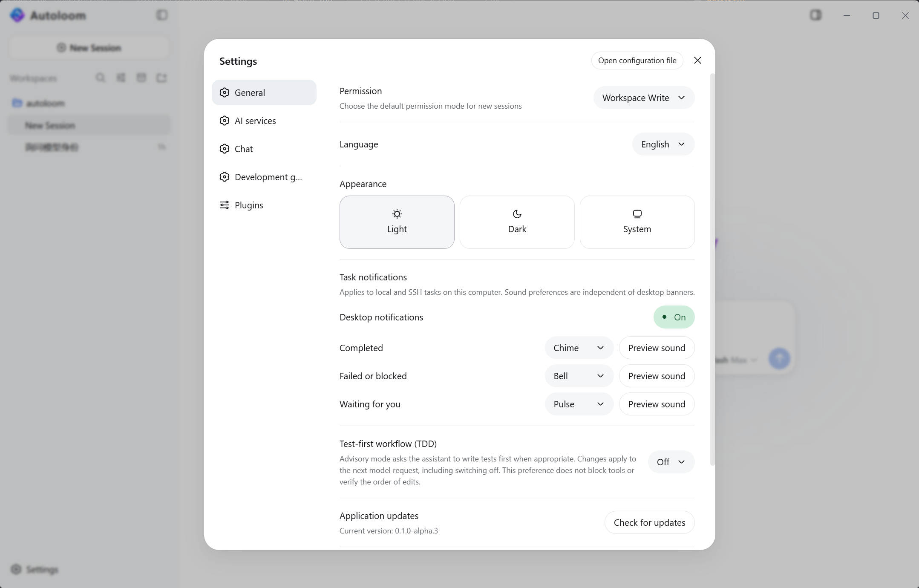Click Settings at bottom of sidebar
The image size is (919, 588).
click(35, 569)
